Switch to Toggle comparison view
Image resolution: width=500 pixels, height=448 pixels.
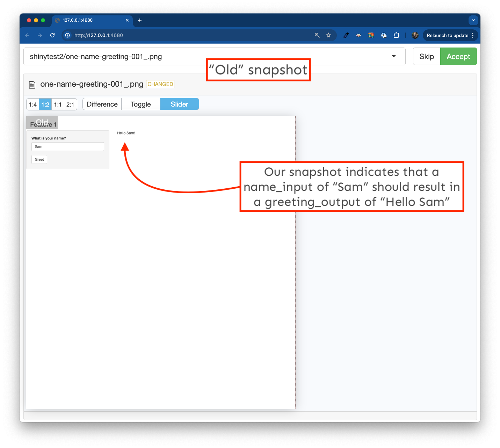coord(140,104)
